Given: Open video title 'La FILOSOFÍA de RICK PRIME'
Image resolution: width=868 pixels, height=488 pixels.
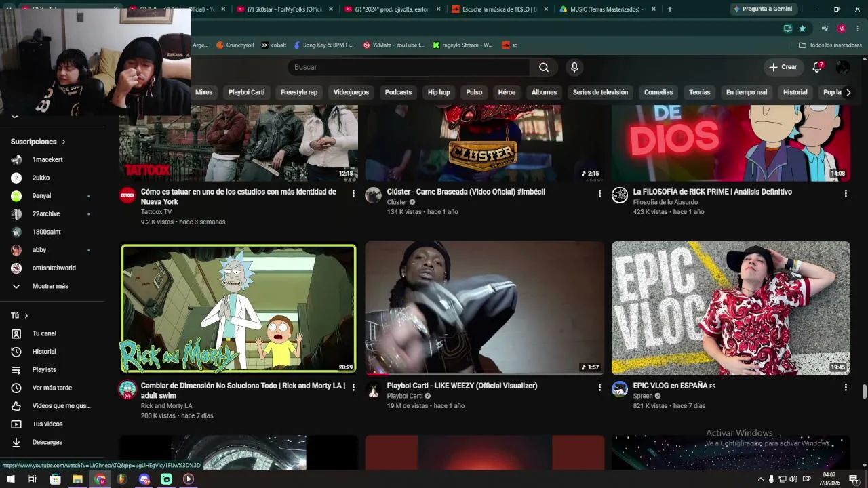Looking at the screenshot, I should coord(713,192).
